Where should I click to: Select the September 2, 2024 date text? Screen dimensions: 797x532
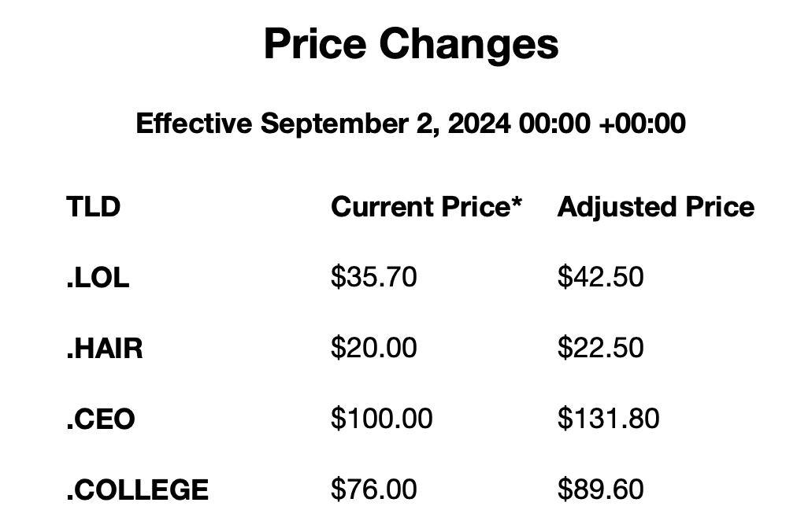pos(385,124)
